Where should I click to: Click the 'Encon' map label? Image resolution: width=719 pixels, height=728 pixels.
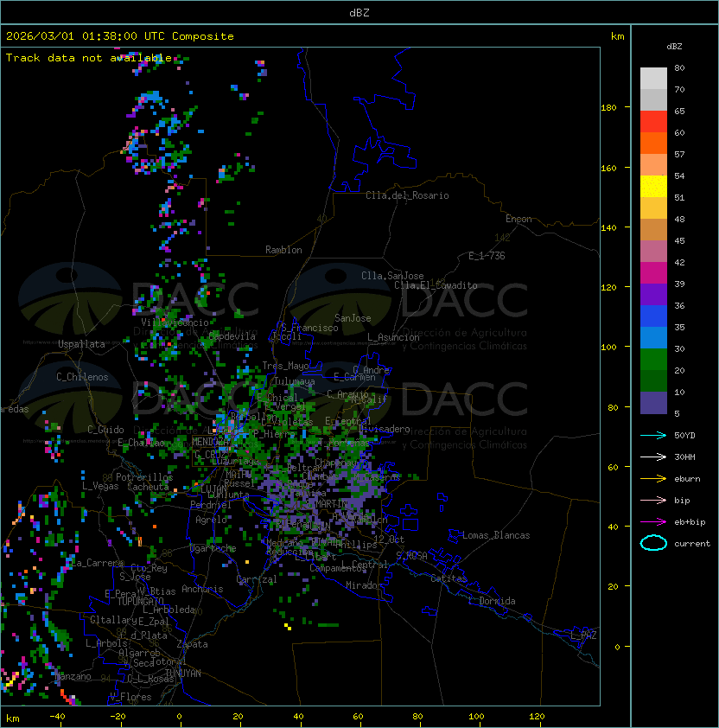click(519, 219)
